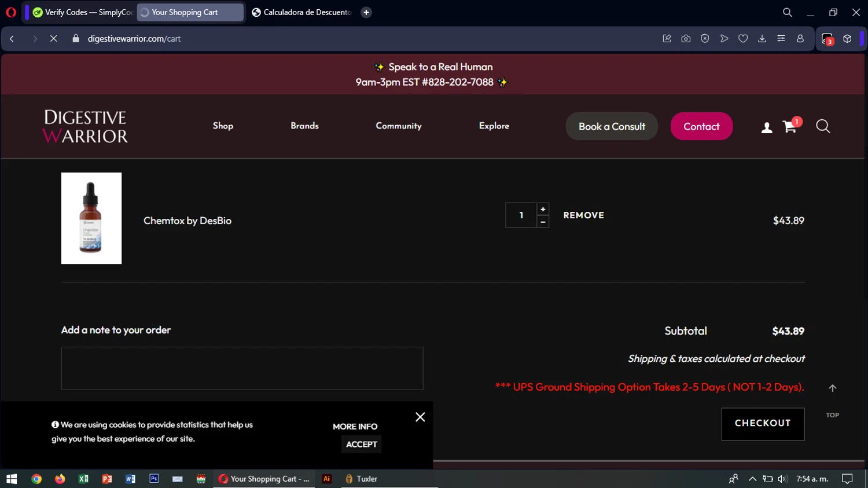Image resolution: width=868 pixels, height=488 pixels.
Task: Click the digestivewarrior.com/cart address bar
Action: click(x=134, y=39)
